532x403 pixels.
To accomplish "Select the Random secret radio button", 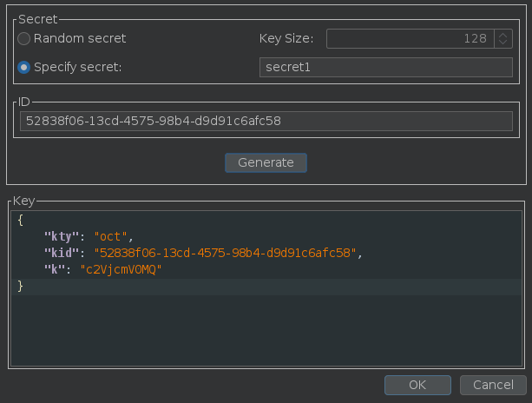I will point(24,38).
